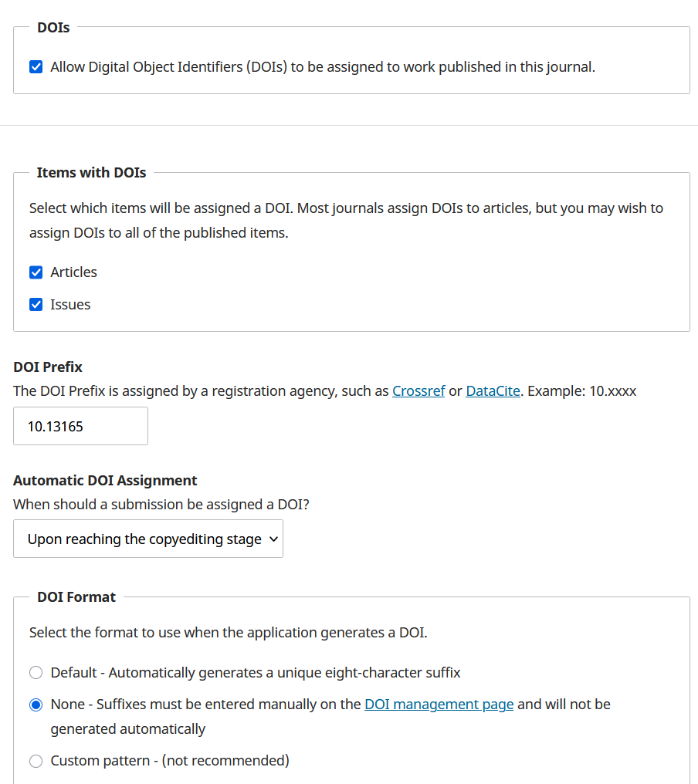The width and height of the screenshot is (698, 784).
Task: Open the DataCite link
Action: (493, 391)
